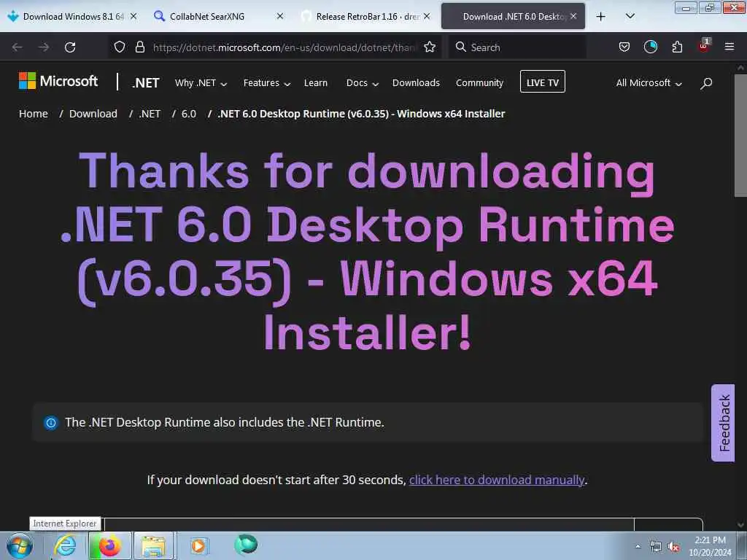Image resolution: width=747 pixels, height=560 pixels.
Task: Click the blue circular profile icon in toolbar
Action: tap(650, 47)
